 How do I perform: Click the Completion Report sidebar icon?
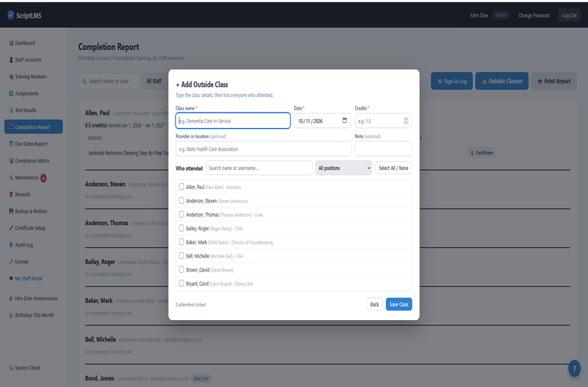pyautogui.click(x=11, y=127)
